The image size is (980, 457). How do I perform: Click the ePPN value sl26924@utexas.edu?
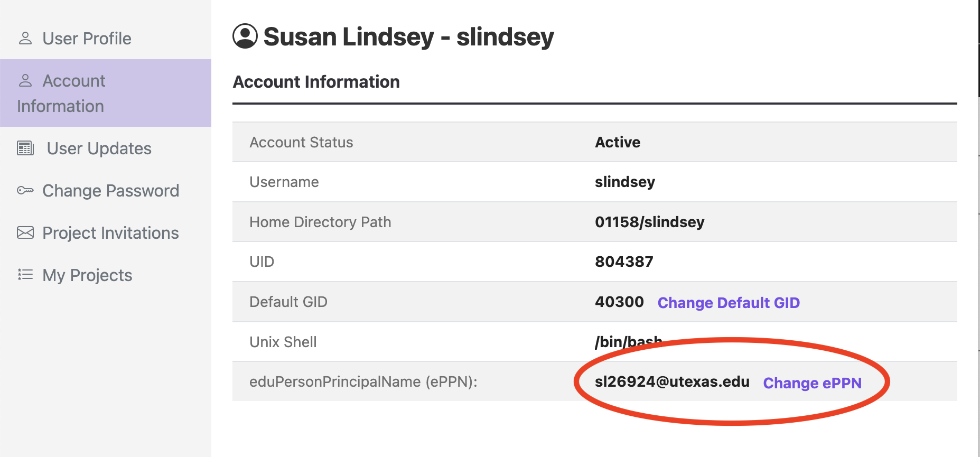[x=672, y=382]
